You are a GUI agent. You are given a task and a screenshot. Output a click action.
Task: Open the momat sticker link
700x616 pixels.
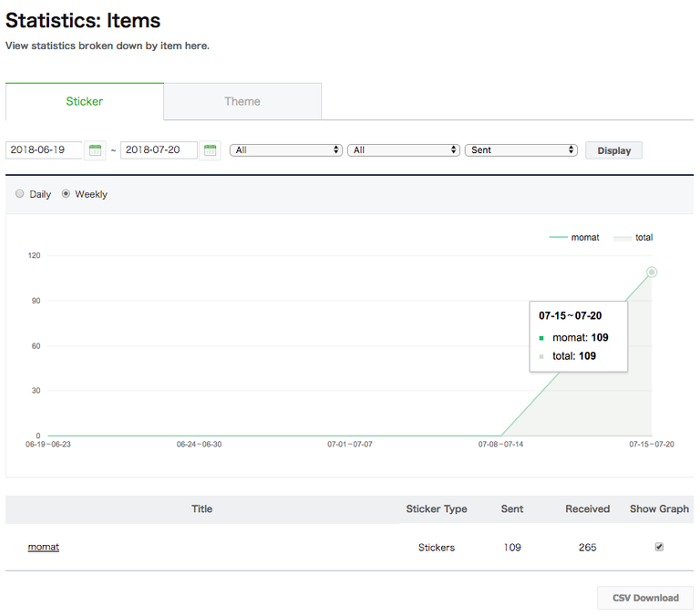(x=43, y=547)
